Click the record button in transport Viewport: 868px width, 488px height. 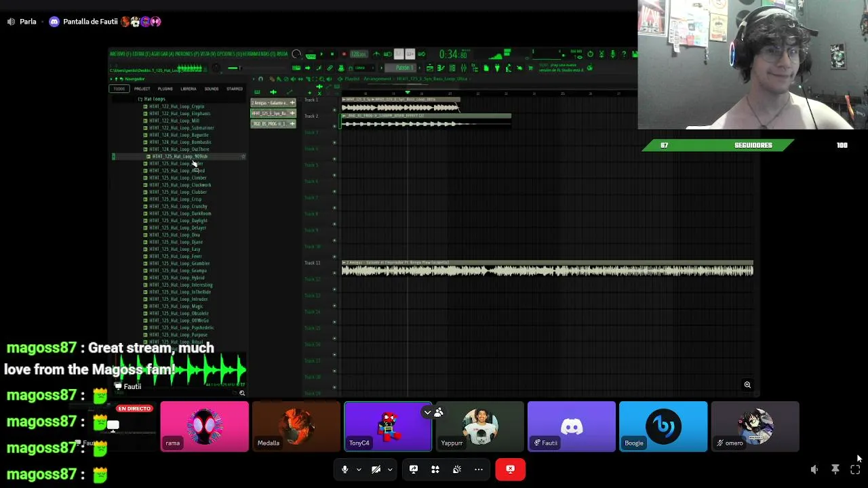point(344,54)
